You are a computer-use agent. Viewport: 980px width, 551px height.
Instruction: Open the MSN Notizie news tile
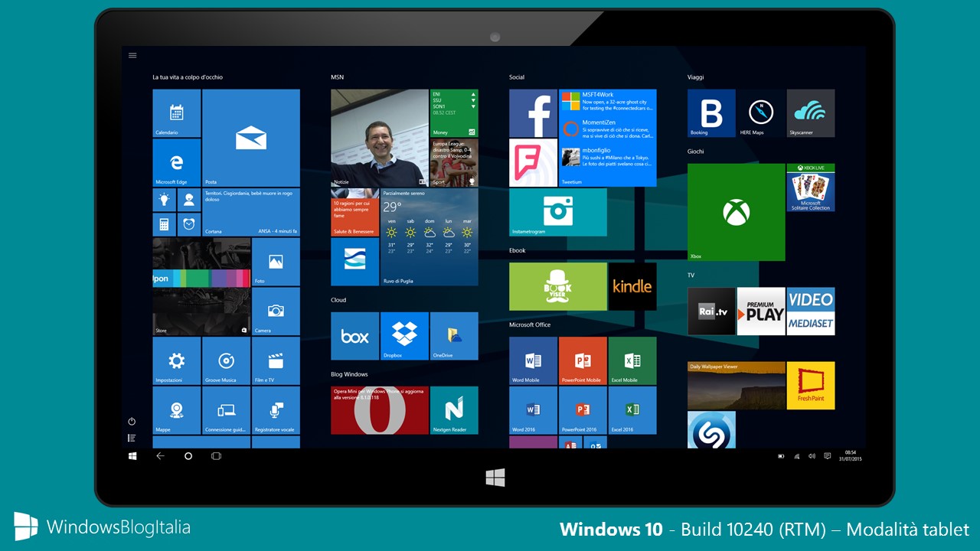point(380,138)
